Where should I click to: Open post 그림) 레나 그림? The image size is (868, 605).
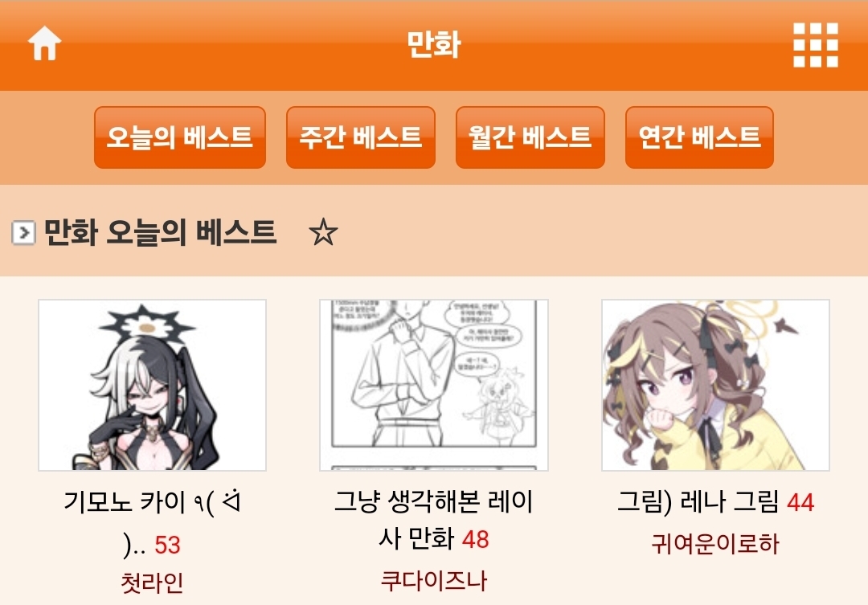[x=699, y=501]
